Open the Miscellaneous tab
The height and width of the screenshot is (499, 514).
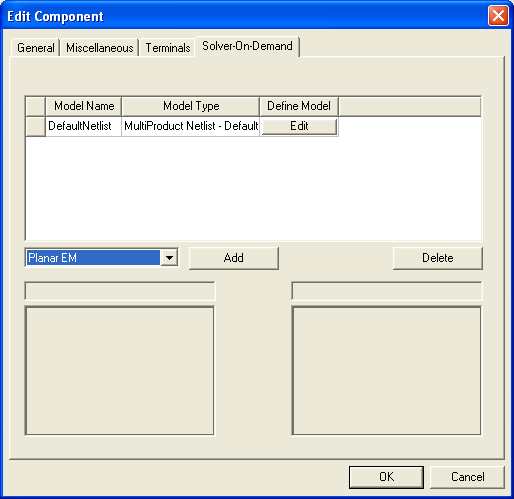[100, 48]
